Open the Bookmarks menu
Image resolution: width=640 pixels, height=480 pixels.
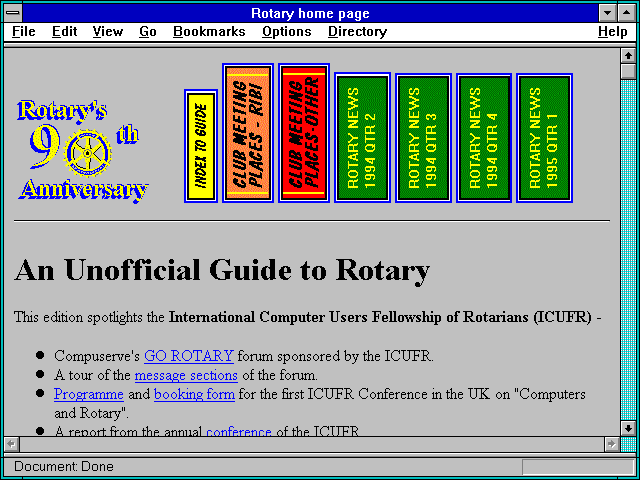tap(209, 32)
